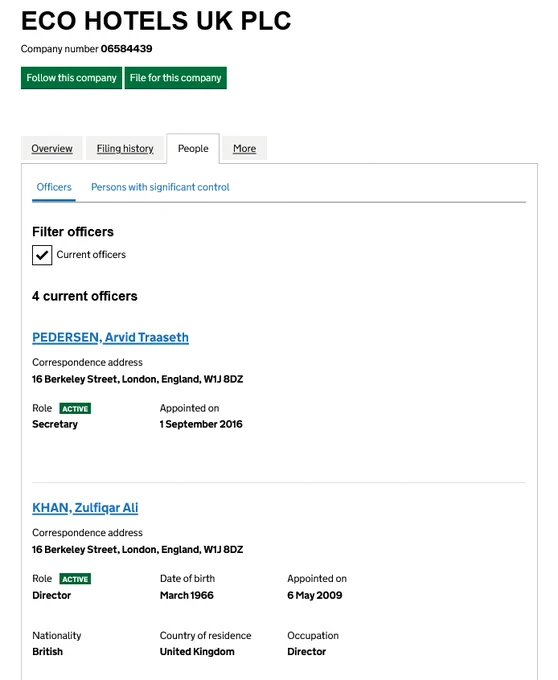This screenshot has width=558, height=680.
Task: Open PEDERSEN, Arvid Traaseth officer link
Action: 111,337
